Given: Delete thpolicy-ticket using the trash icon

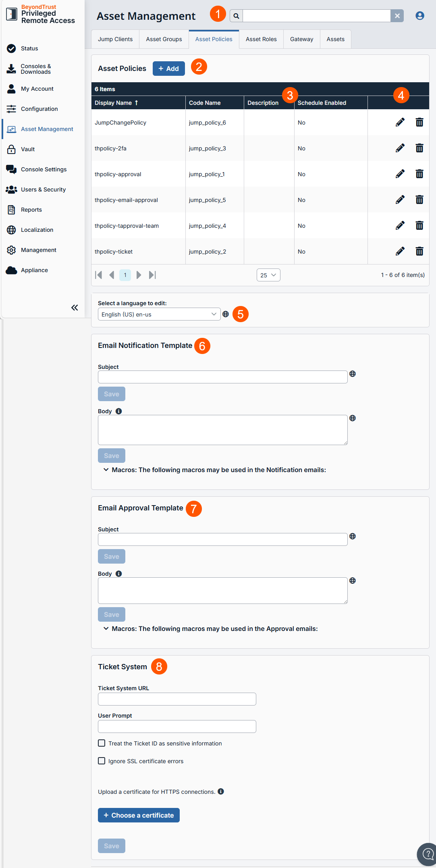Looking at the screenshot, I should [x=419, y=251].
